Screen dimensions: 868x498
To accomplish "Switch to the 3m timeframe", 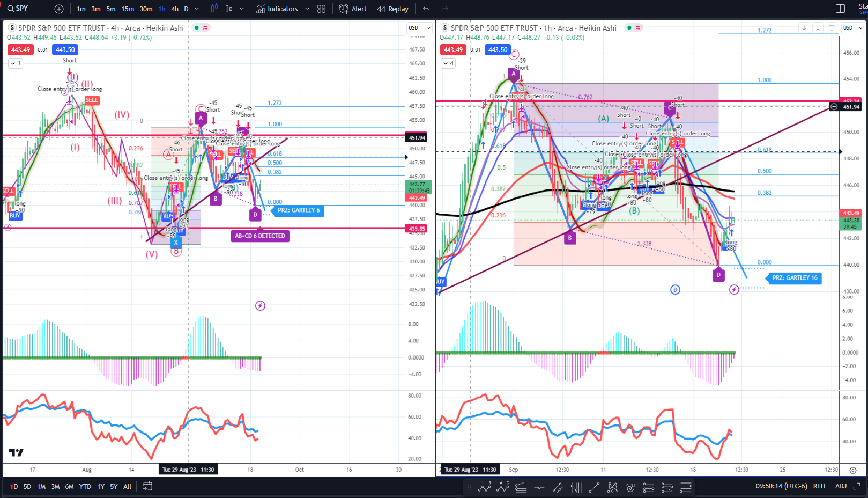I will 96,9.
